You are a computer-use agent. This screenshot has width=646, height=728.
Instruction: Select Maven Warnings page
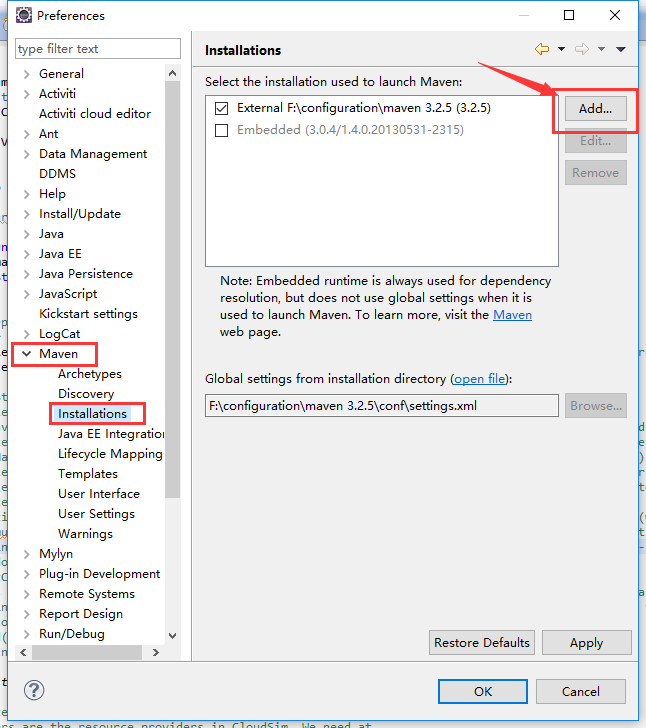point(85,534)
